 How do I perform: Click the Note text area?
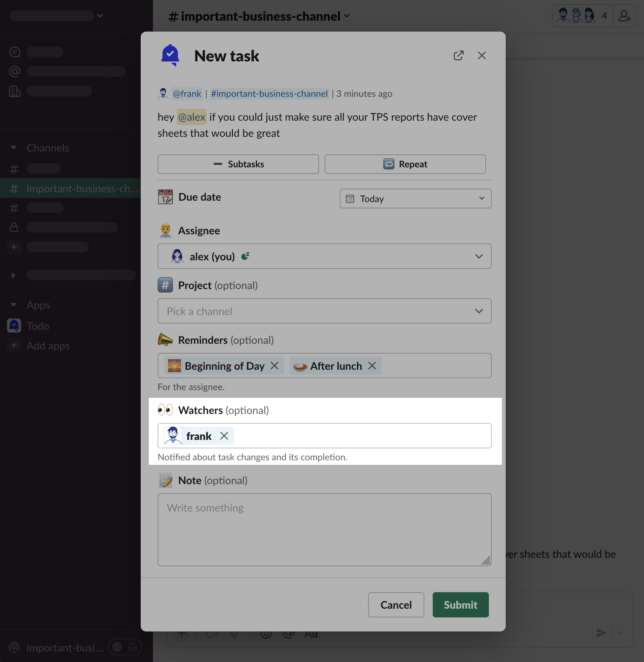pos(324,529)
